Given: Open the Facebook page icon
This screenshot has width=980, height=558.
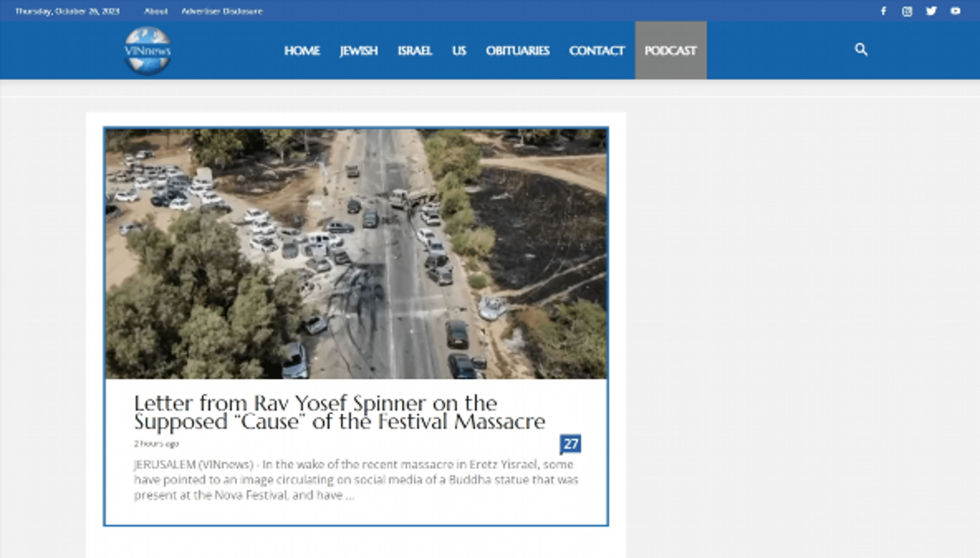Looking at the screenshot, I should pyautogui.click(x=884, y=11).
